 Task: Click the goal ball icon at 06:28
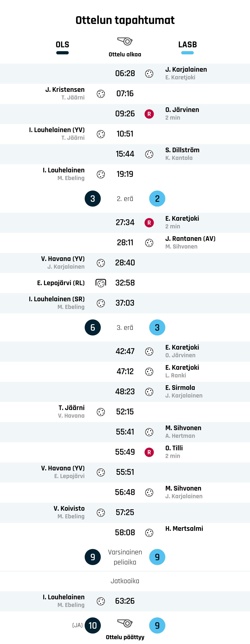click(149, 74)
